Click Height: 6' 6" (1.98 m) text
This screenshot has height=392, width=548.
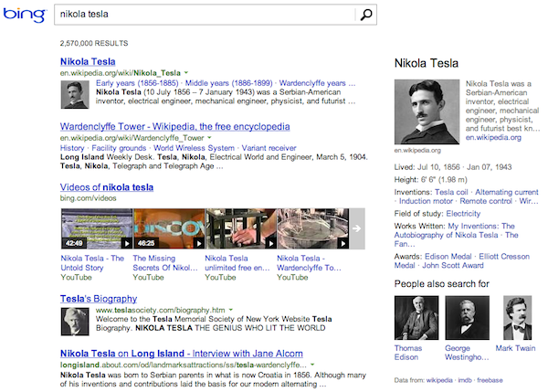point(430,180)
